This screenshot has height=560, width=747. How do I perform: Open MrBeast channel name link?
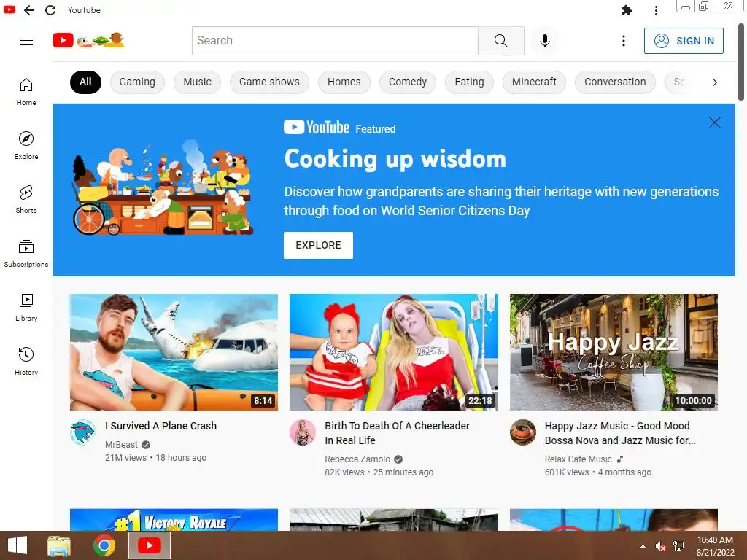point(121,444)
